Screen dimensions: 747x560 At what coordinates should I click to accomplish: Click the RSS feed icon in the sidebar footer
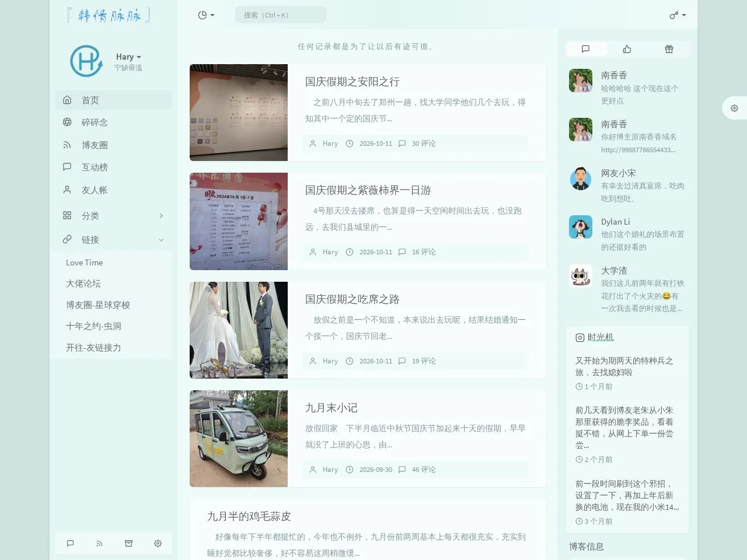click(99, 543)
